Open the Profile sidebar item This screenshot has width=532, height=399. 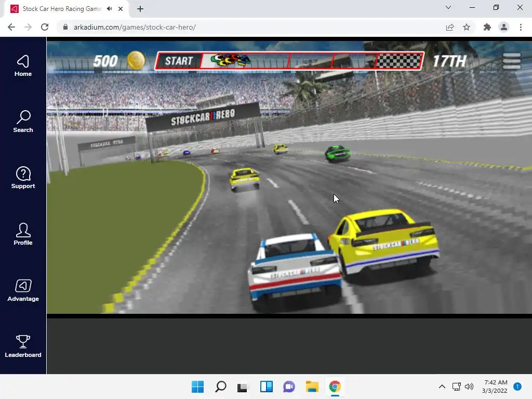(x=23, y=234)
